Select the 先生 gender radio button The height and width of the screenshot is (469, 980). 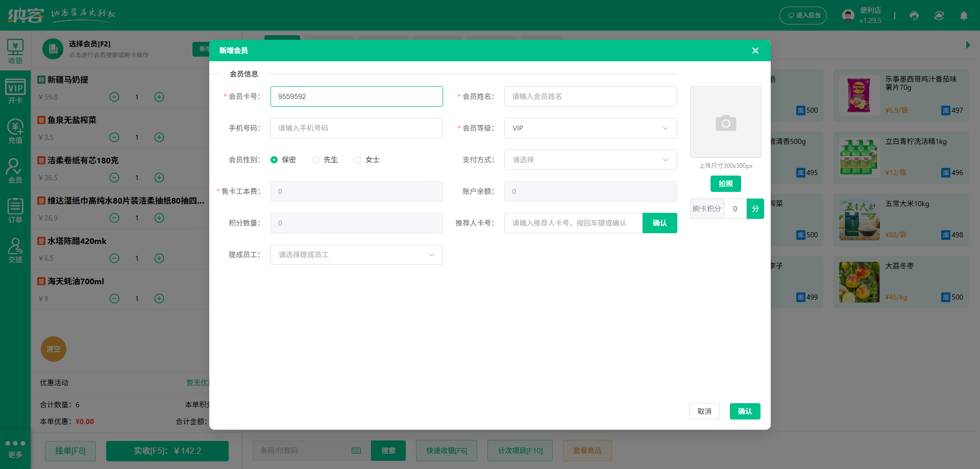tap(316, 160)
